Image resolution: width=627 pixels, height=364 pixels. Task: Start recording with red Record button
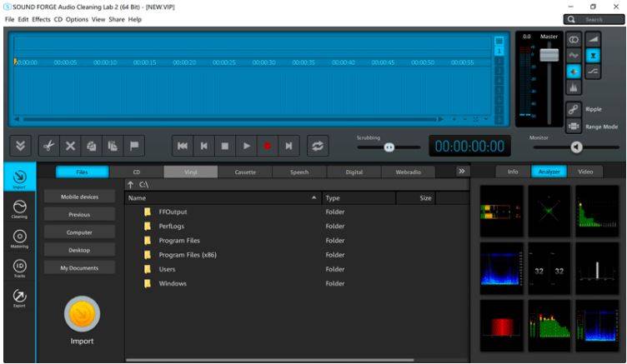tap(268, 146)
